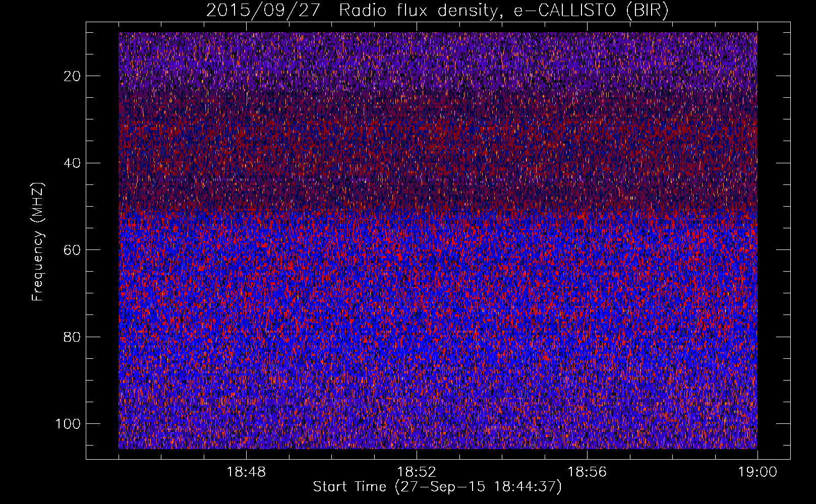Click the 18:52 time tick label
Viewport: 816px width, 504px height.
417,472
